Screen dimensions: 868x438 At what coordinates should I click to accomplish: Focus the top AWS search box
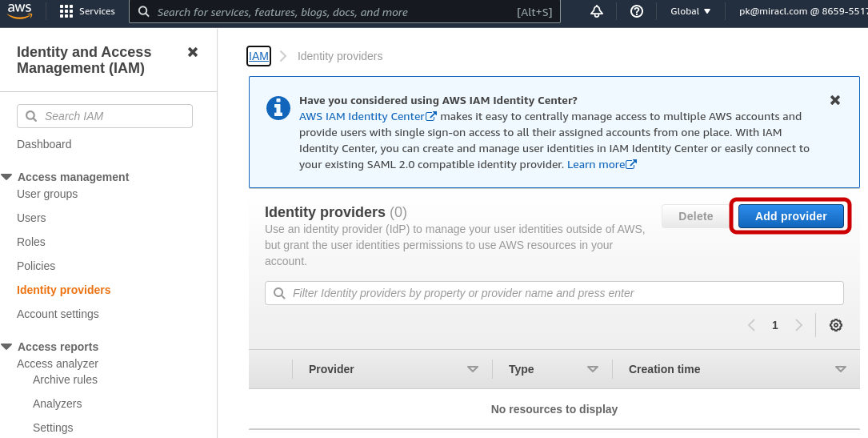pos(344,12)
